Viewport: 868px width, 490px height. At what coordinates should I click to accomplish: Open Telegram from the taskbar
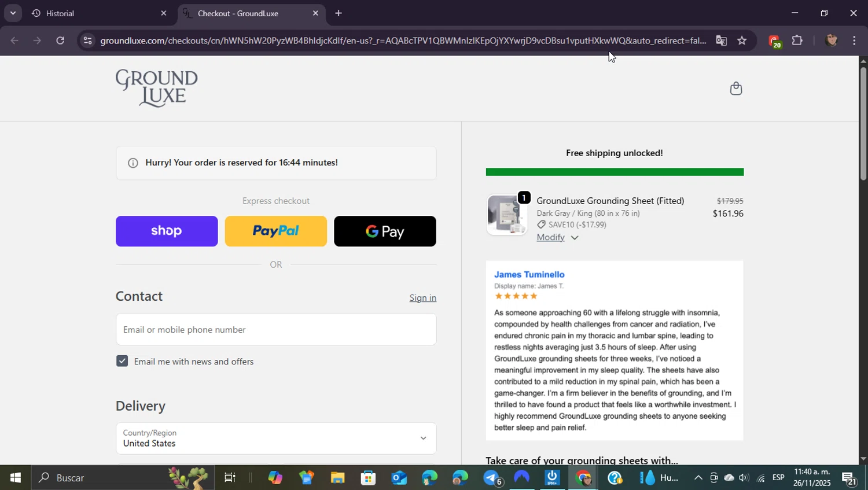(492, 478)
